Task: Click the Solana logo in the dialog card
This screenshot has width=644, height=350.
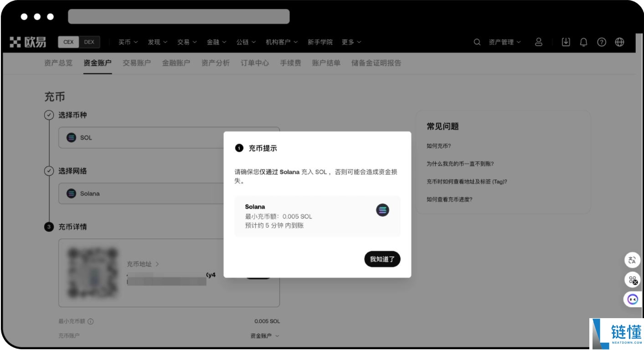Action: point(382,210)
